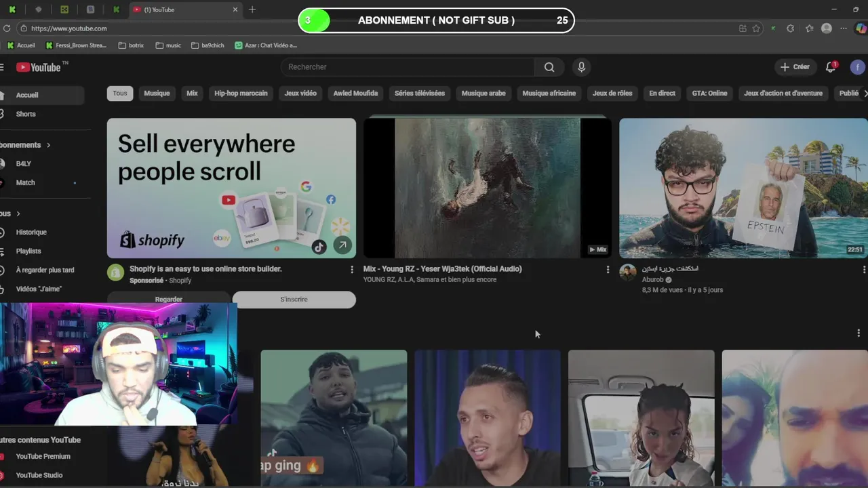Open the Azar Chat Vidéo bookmark

pos(266,45)
